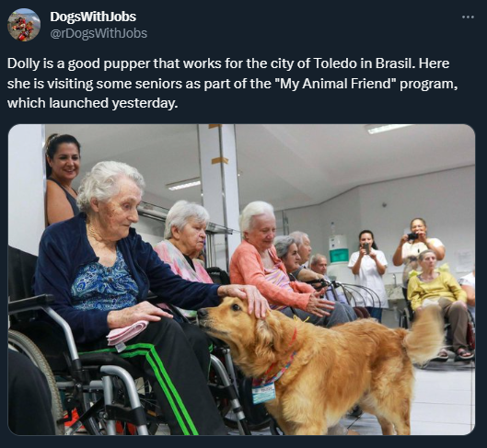Click the pink folded cloth on the lap

(x=127, y=333)
